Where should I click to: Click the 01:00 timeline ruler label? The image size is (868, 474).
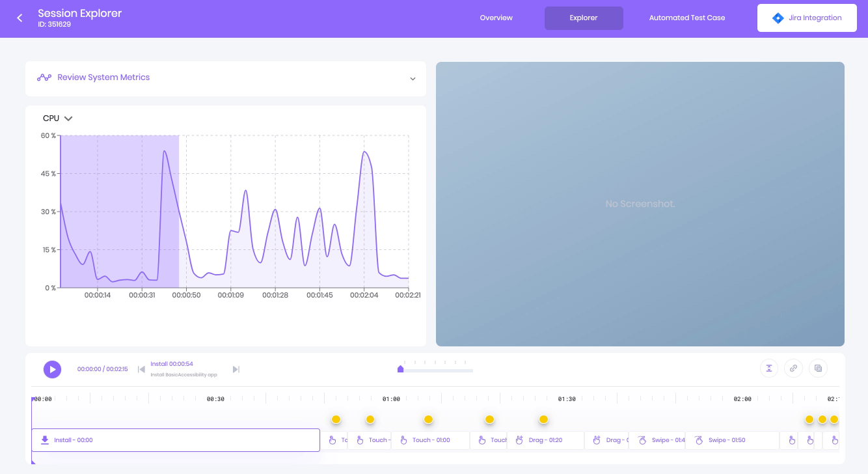coord(391,399)
